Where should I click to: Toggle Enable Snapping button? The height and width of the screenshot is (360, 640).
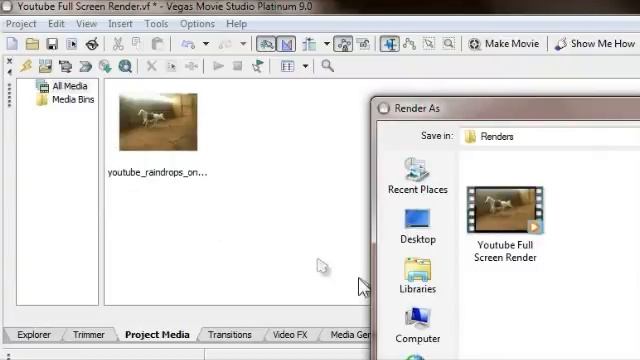click(x=266, y=44)
